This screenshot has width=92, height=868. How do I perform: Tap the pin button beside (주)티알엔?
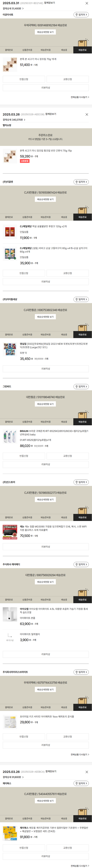(81, 182)
